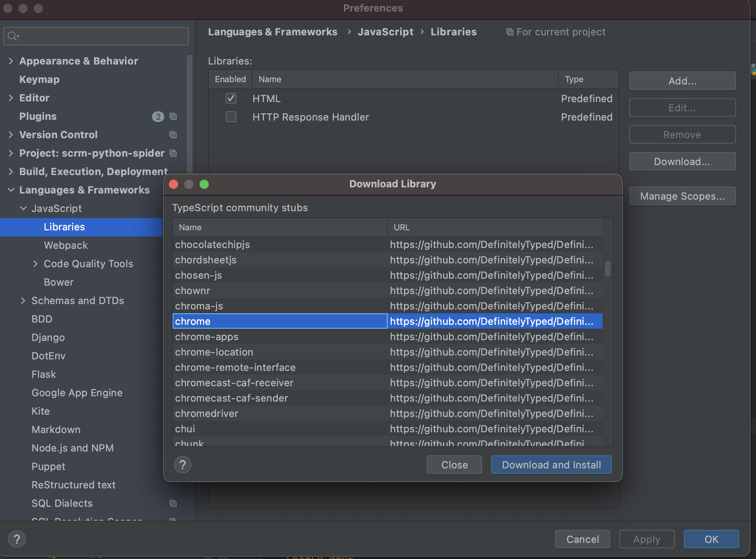Expand Appearance & Behavior section
This screenshot has width=756, height=559.
(11, 61)
